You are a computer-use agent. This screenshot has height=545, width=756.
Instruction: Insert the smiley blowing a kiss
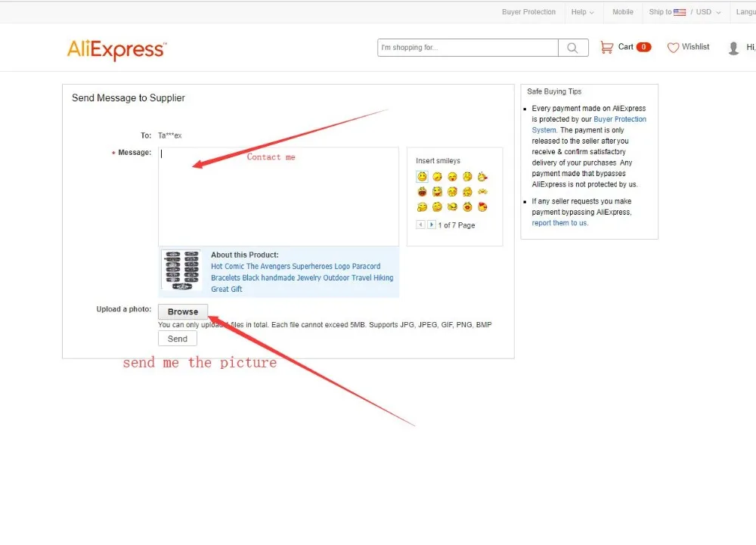(x=482, y=177)
